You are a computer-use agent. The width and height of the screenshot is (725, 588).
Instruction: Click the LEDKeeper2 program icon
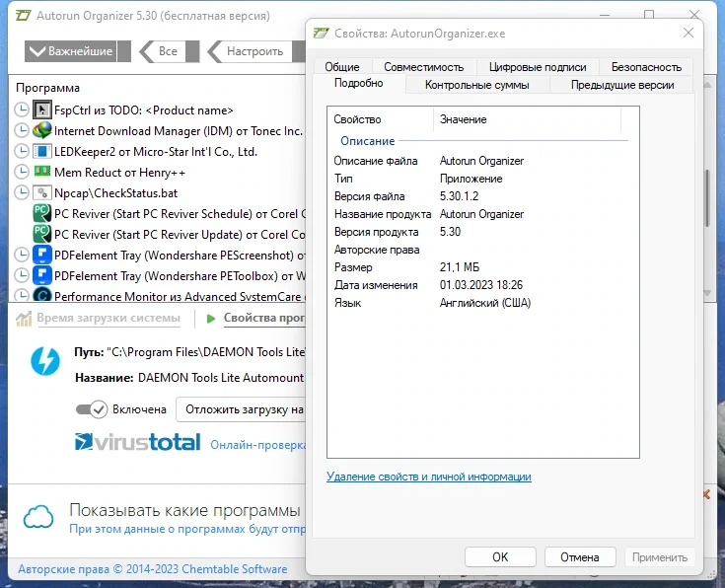(42, 151)
